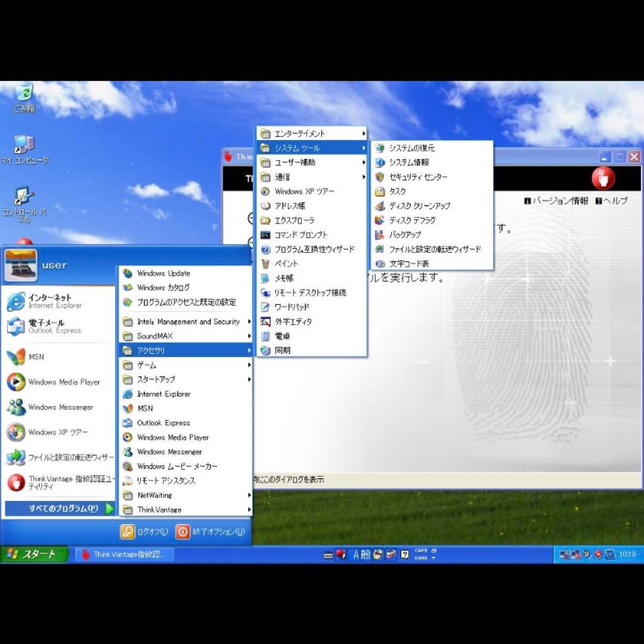Click the red fingerprint sensor icon
The width and height of the screenshot is (644, 644).
[x=603, y=178]
